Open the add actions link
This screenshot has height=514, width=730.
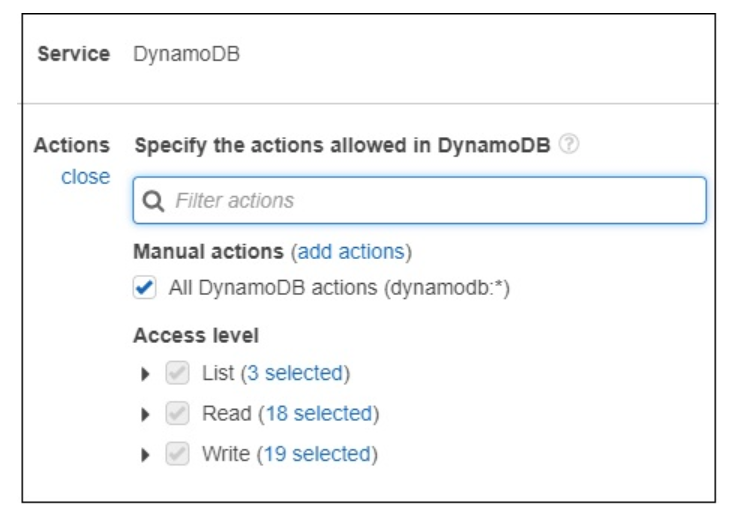pyautogui.click(x=350, y=251)
